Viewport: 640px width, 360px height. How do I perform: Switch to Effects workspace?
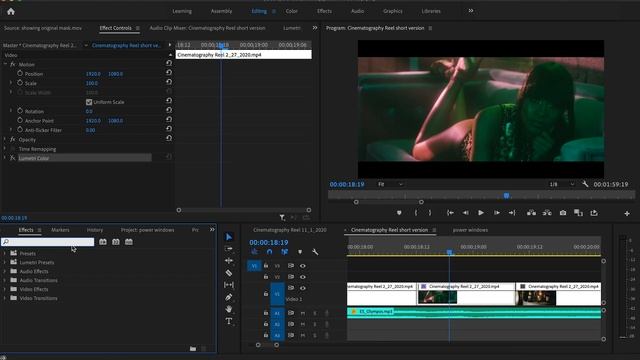[324, 11]
